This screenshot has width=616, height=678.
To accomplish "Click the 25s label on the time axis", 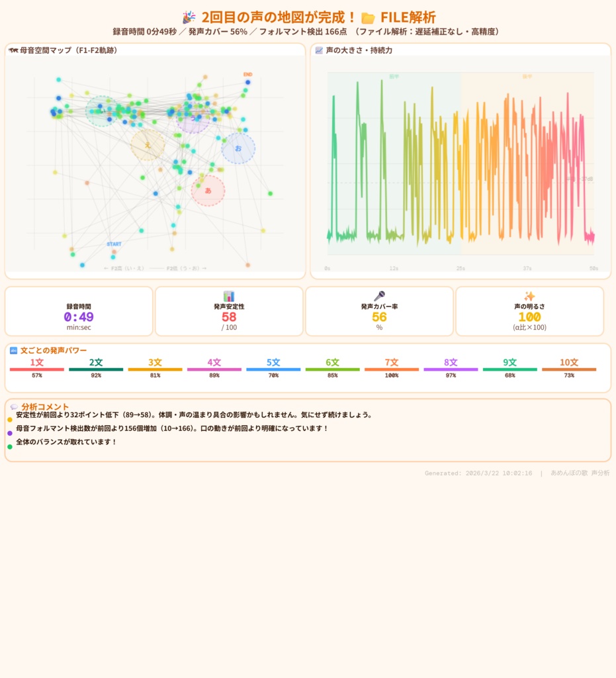I will pyautogui.click(x=461, y=269).
